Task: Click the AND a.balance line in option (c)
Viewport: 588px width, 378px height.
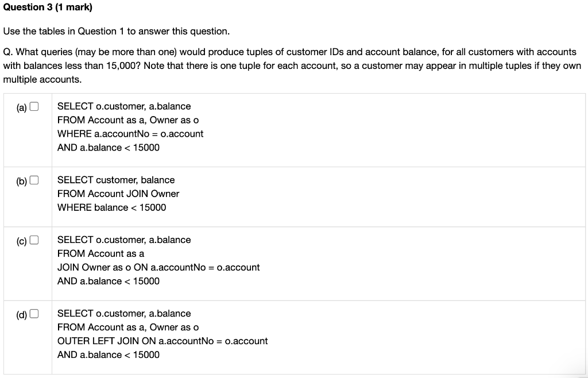Action: pyautogui.click(x=108, y=281)
